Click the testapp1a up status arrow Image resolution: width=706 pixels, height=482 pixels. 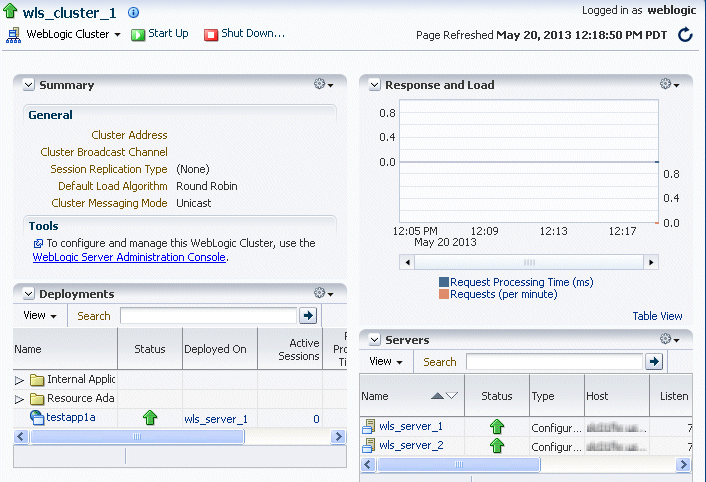point(150,418)
